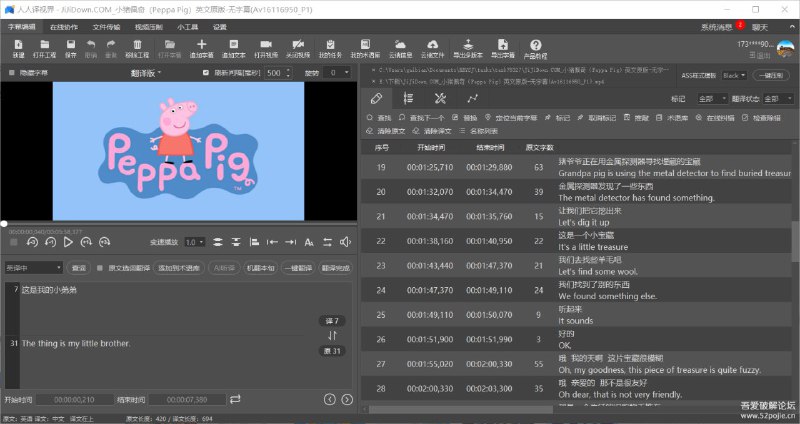800x424 pixels.
Task: Click the add to termbase button
Action: (x=179, y=268)
